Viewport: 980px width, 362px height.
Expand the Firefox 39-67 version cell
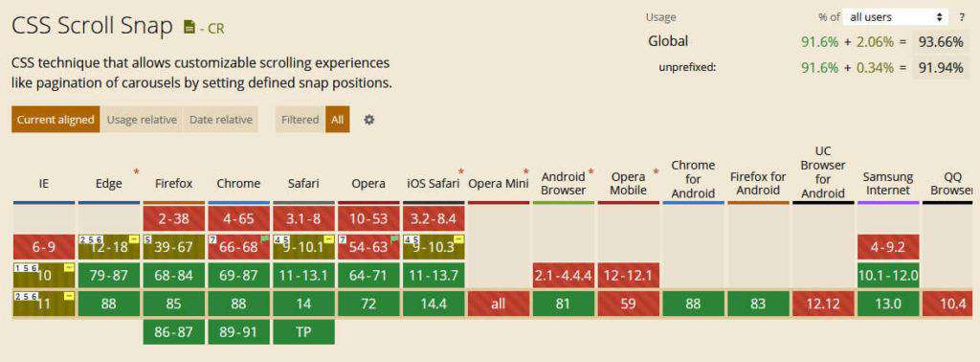[174, 247]
